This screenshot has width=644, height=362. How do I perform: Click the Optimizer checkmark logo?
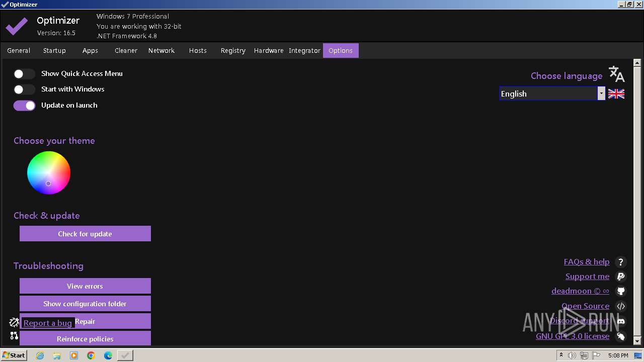point(17,26)
